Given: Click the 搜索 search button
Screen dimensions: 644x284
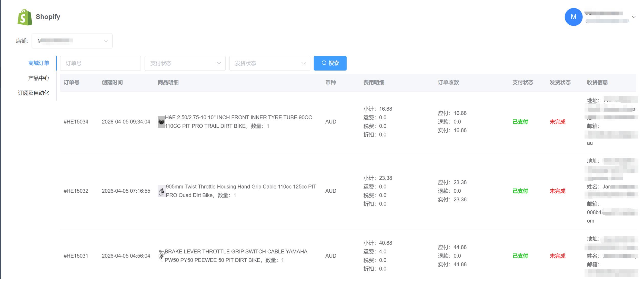Looking at the screenshot, I should coord(330,63).
